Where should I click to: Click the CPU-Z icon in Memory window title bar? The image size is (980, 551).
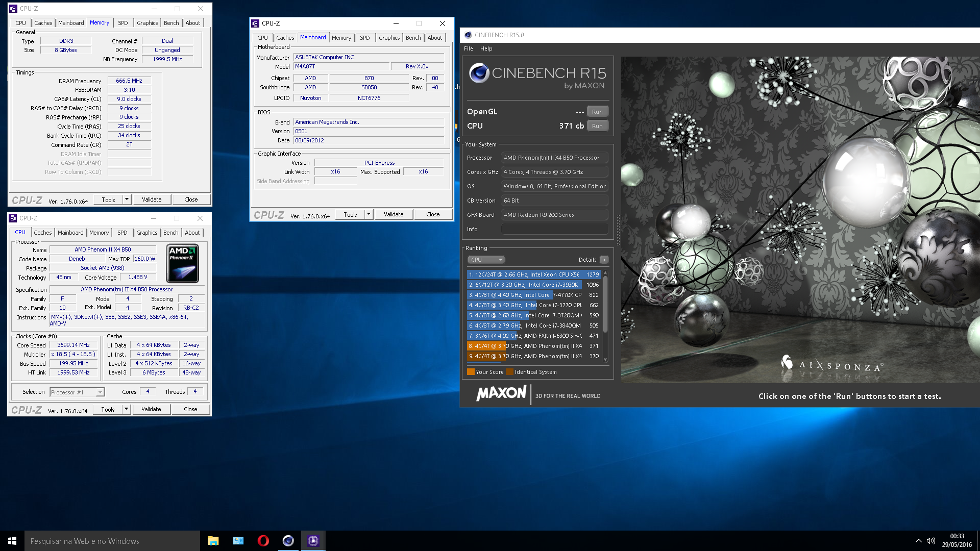tap(13, 9)
